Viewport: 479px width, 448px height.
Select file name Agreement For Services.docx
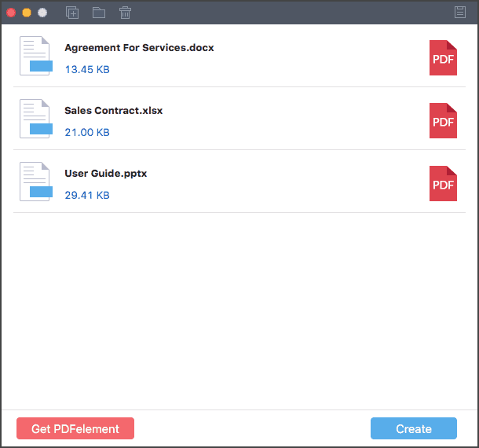(139, 48)
